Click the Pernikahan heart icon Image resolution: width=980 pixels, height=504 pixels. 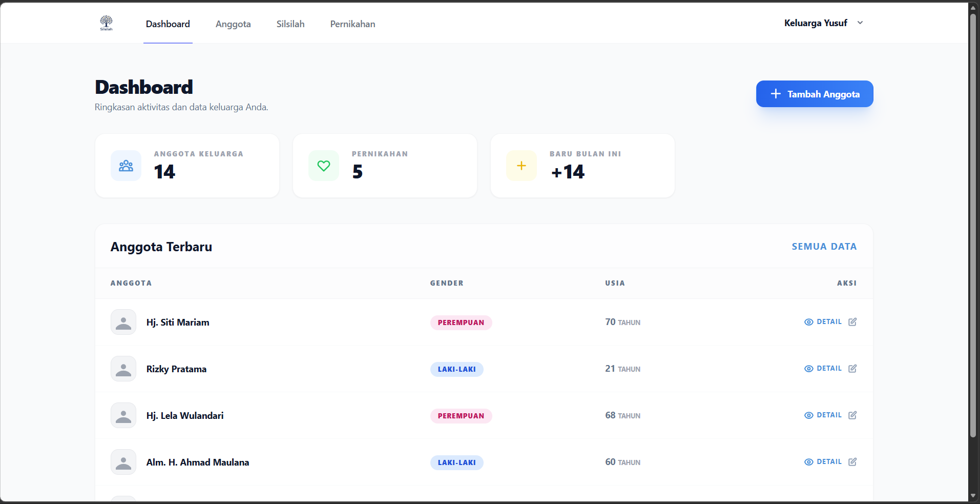coord(324,166)
